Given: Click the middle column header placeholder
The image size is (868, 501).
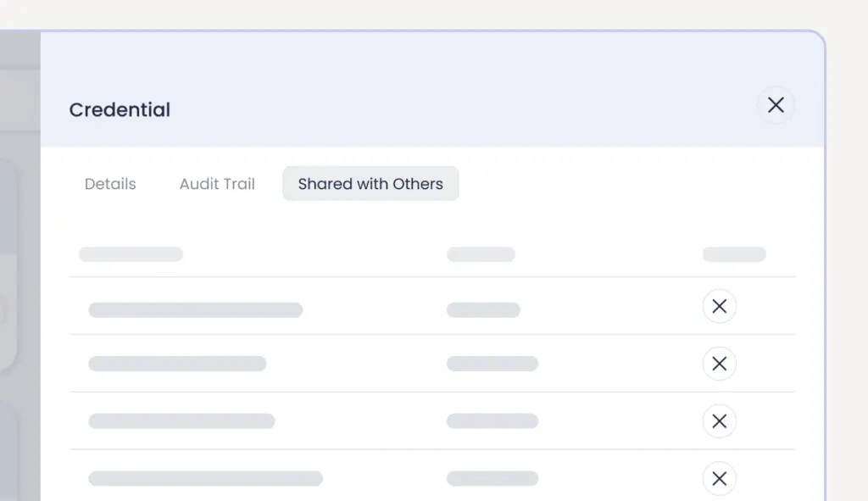Looking at the screenshot, I should click(x=481, y=254).
